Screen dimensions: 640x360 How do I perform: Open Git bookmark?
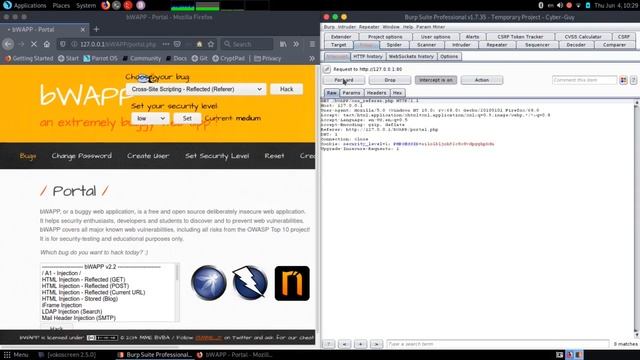(200, 58)
